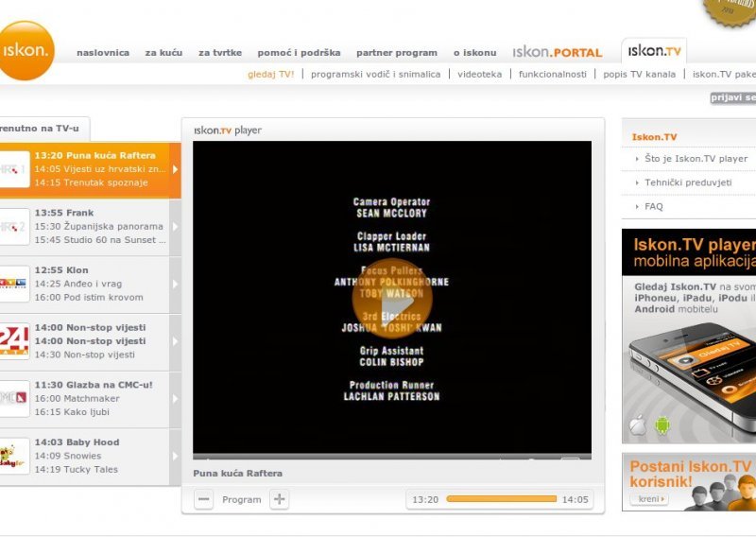Click the Baby TV channel logo
This screenshot has width=756, height=537.
pyautogui.click(x=13, y=456)
